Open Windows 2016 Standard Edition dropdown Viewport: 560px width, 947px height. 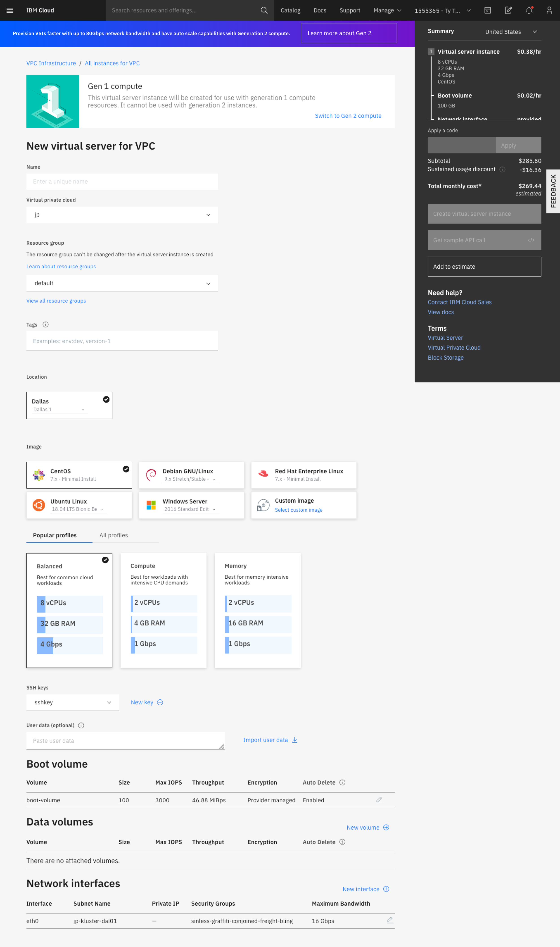coord(191,509)
